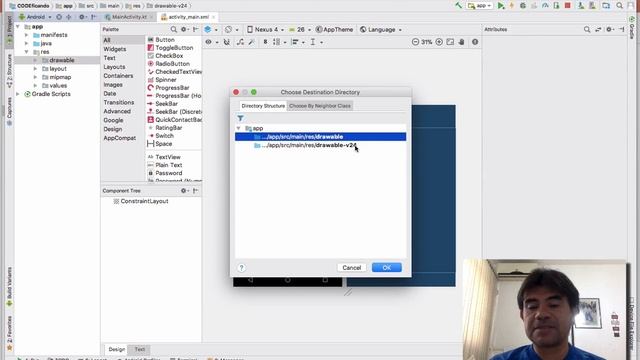Select the Layouts palette category
The height and width of the screenshot is (360, 640).
point(114,67)
